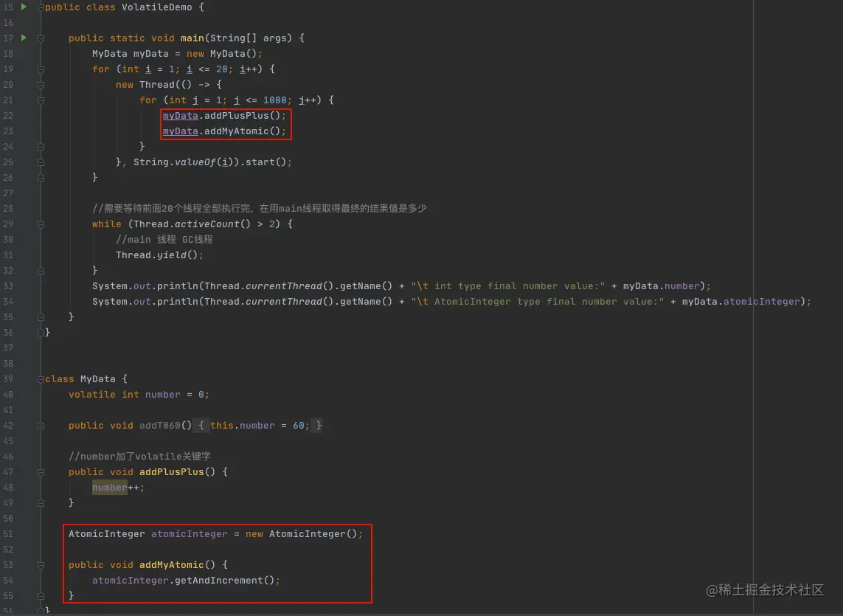
Task: Click 'new AtomicInteger()' on line 51
Action: tap(301, 533)
